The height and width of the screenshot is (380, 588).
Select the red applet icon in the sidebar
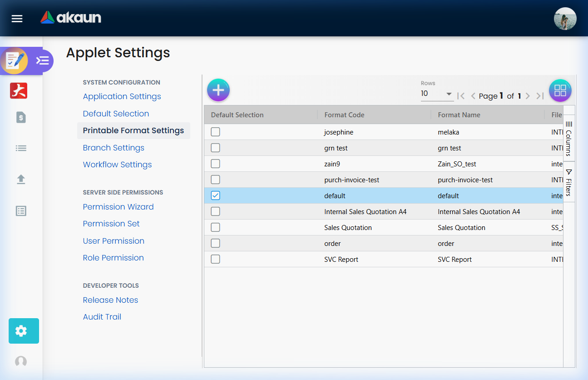pyautogui.click(x=19, y=90)
